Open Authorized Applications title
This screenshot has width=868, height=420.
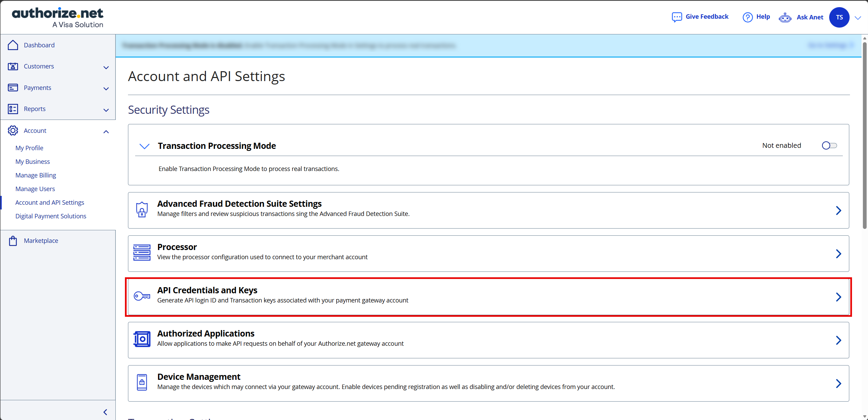[x=206, y=333]
